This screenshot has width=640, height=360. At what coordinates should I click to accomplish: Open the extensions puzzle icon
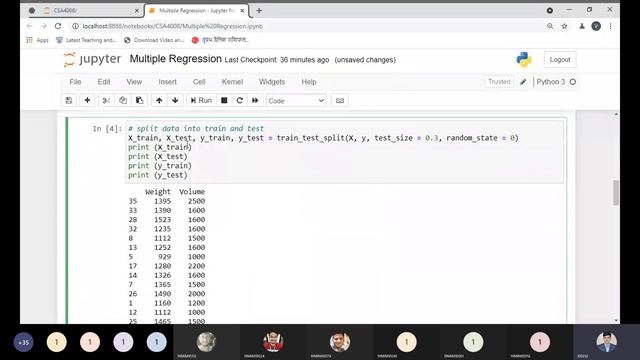point(582,26)
